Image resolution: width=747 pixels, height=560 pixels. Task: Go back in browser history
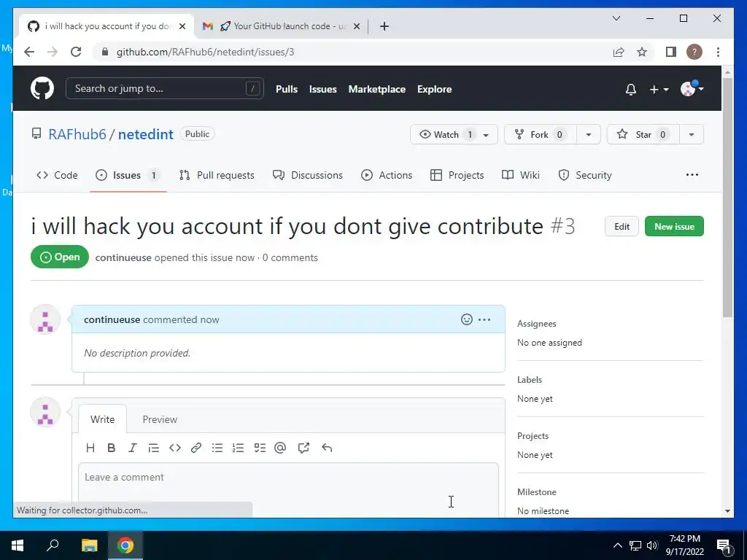click(x=29, y=52)
